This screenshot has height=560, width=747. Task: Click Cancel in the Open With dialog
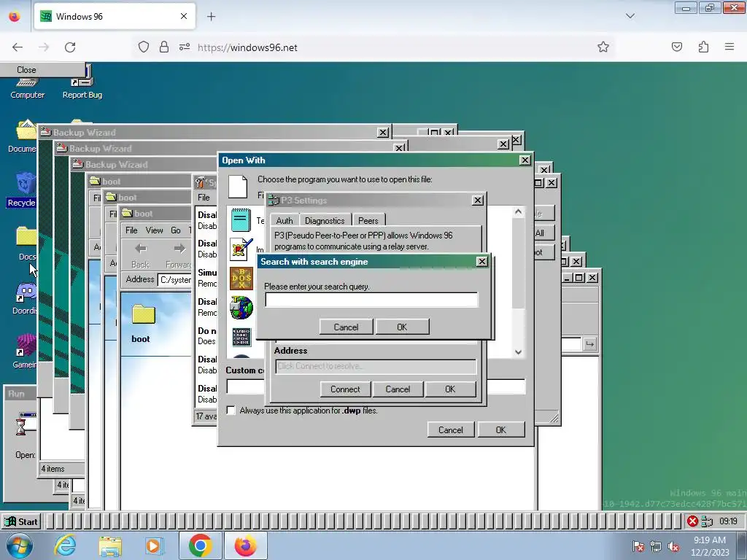click(x=451, y=430)
